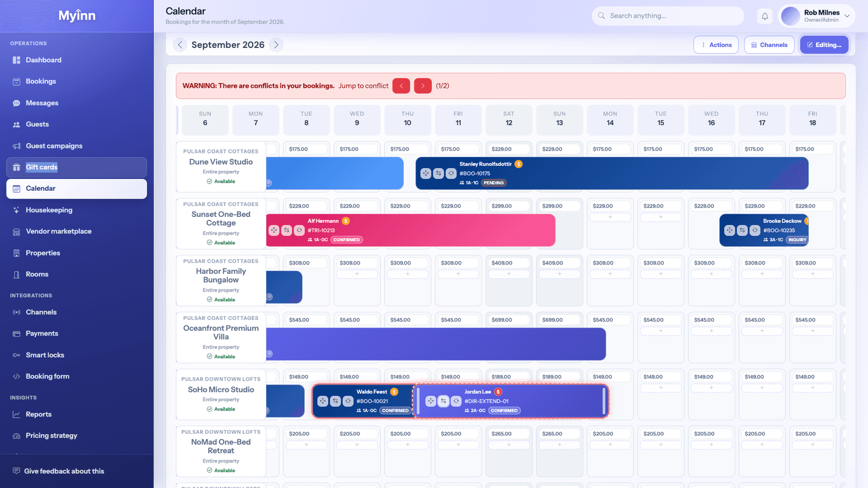868x488 pixels.
Task: Click the Dashboard icon in the sidebar
Action: coord(16,60)
